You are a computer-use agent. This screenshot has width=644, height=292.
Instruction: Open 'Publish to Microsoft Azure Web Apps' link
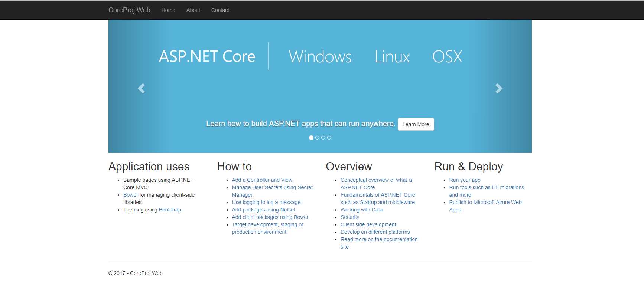point(485,206)
